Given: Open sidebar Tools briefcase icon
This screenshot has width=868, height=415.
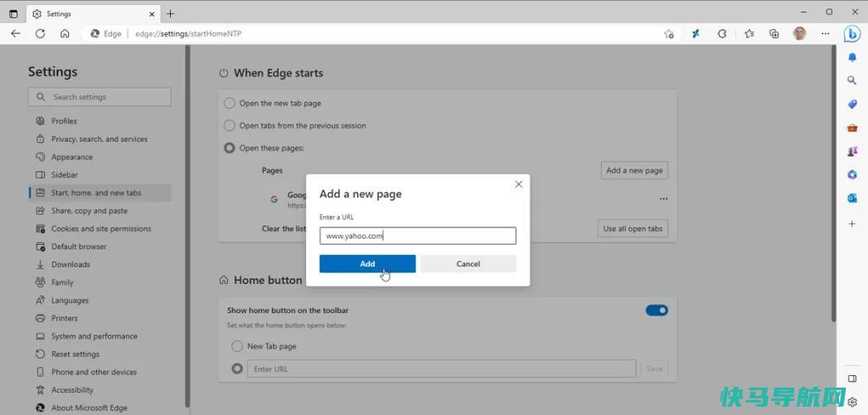Looking at the screenshot, I should (x=852, y=128).
